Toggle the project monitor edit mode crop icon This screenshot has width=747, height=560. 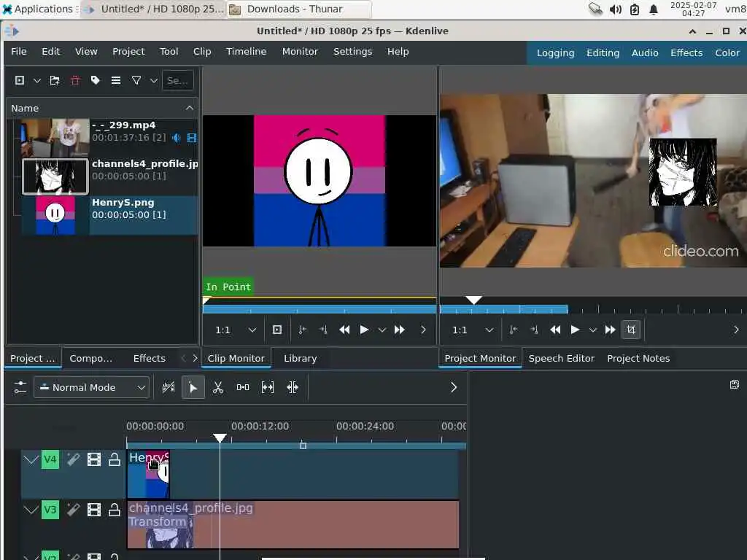[x=631, y=330]
